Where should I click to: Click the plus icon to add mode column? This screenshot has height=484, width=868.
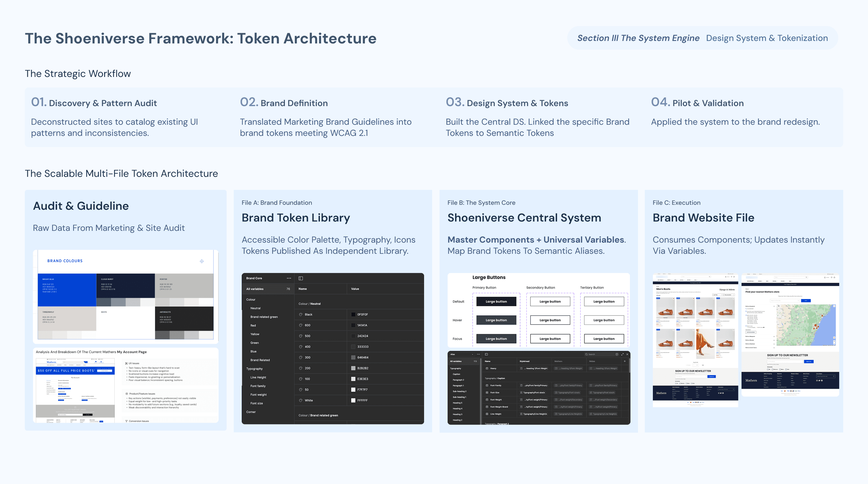624,361
